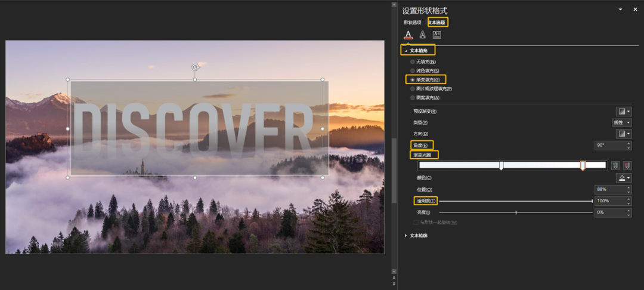Open the Text Effects icon tab
644x290 pixels.
[x=422, y=35]
